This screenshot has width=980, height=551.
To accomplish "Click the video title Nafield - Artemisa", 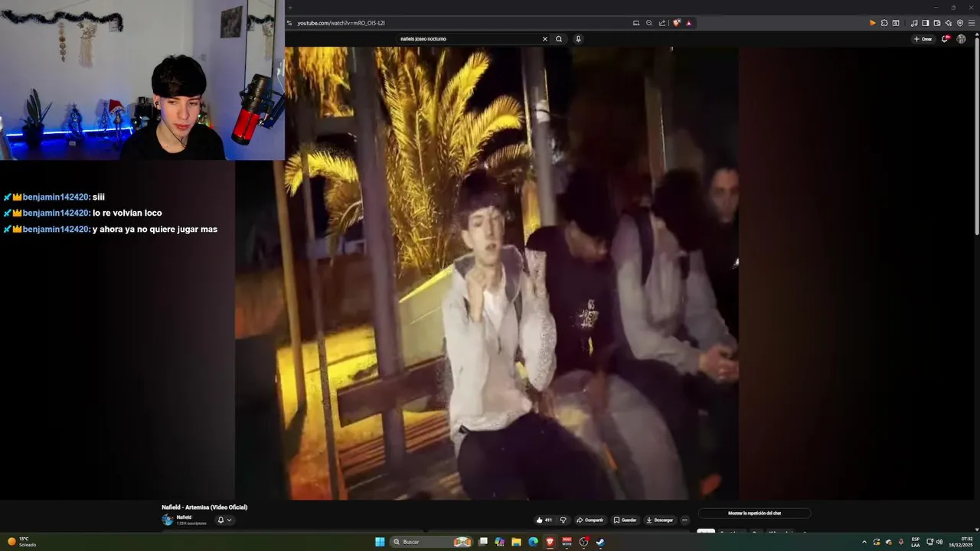I will tap(204, 507).
